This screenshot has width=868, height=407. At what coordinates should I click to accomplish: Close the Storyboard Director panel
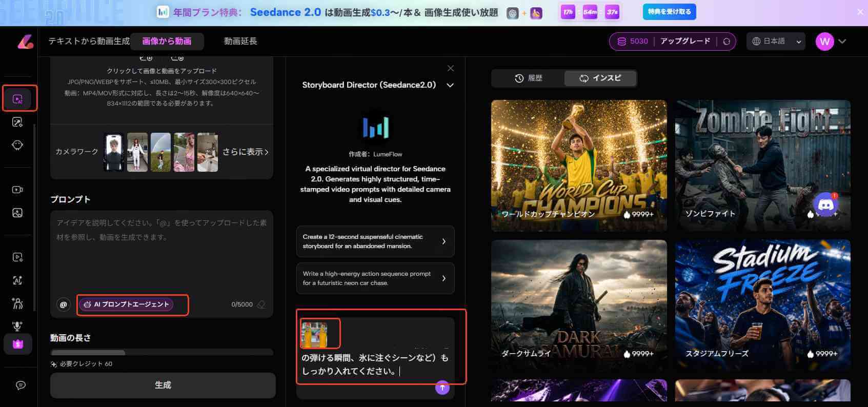click(451, 68)
